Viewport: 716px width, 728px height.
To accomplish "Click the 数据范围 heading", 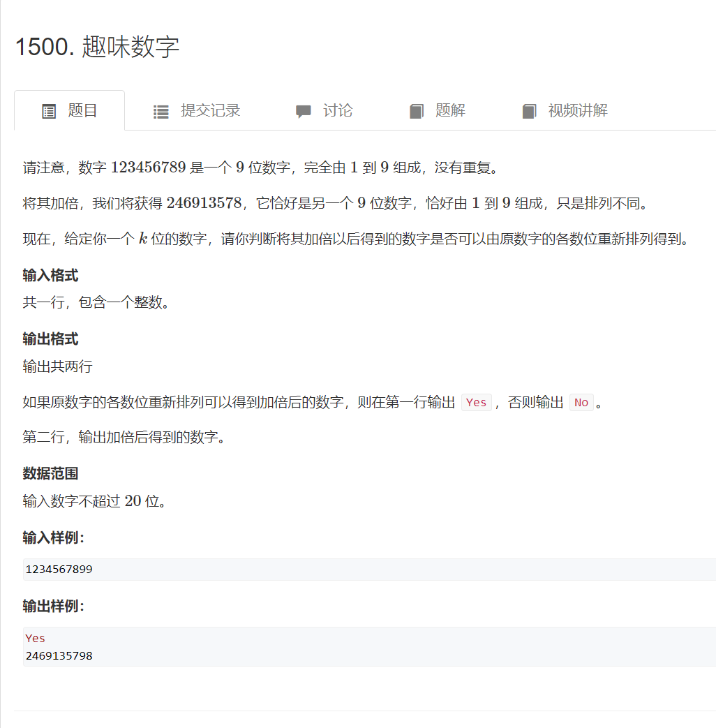I will [51, 473].
